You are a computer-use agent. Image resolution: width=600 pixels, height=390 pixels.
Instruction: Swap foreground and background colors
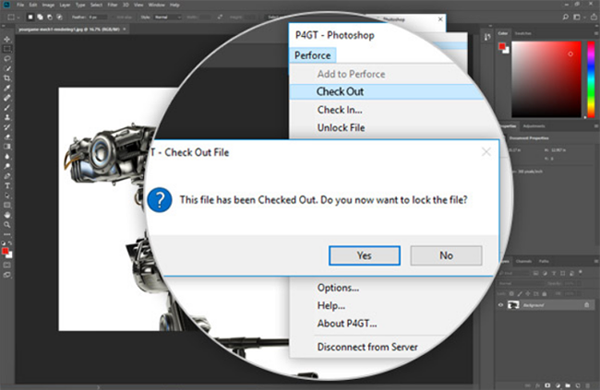tap(10, 243)
